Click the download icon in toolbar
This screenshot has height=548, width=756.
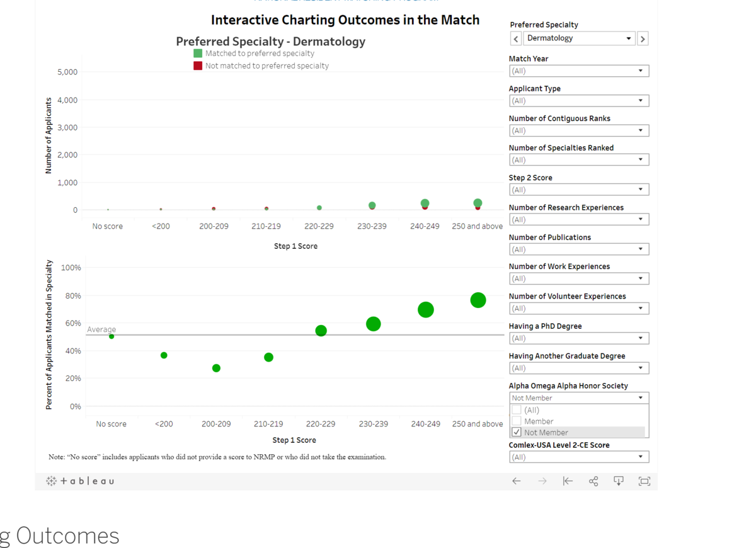619,481
